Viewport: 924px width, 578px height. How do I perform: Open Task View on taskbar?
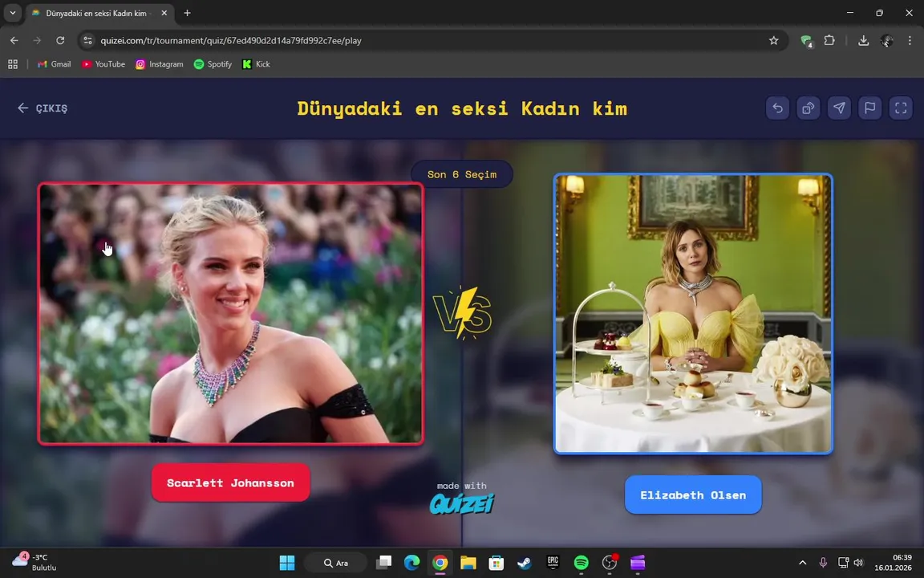[383, 563]
